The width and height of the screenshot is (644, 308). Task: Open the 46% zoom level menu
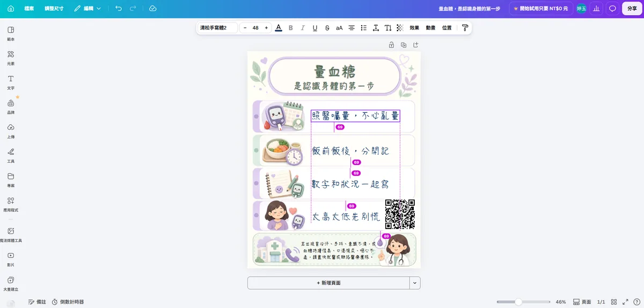[561, 302]
